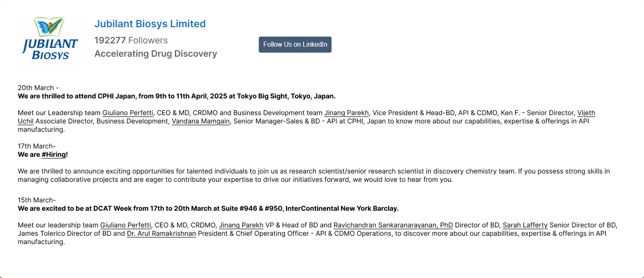The height and width of the screenshot is (278, 644).
Task: Click the Follow Us on LinkedIn button
Action: 295,44
